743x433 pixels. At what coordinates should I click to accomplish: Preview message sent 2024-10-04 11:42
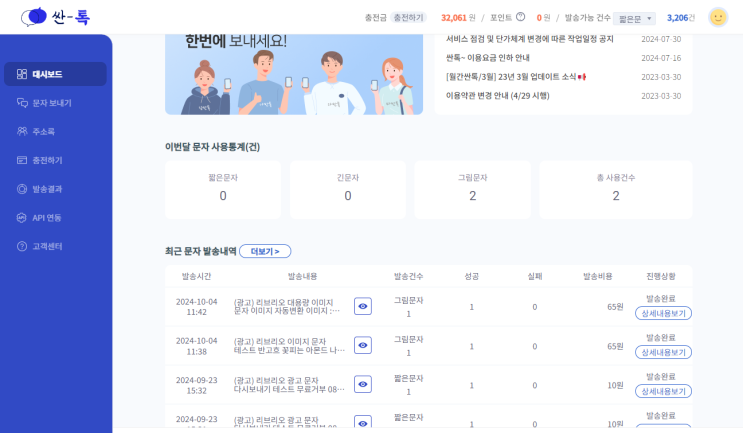[362, 306]
